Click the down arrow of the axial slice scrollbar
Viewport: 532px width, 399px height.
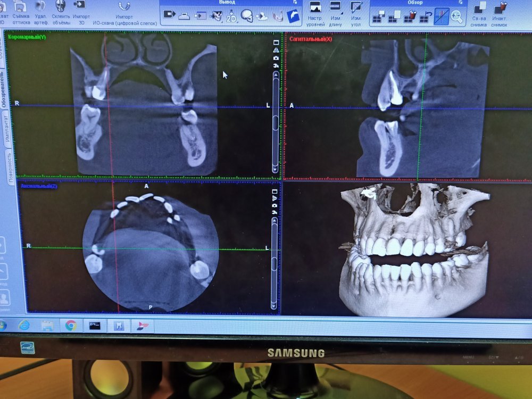click(x=274, y=306)
